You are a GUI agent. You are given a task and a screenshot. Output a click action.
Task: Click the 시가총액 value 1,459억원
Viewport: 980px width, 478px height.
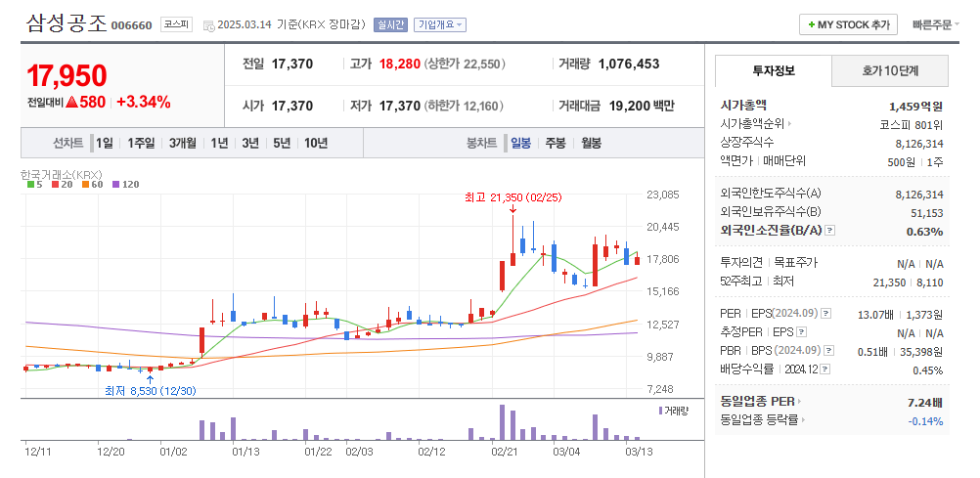point(915,107)
